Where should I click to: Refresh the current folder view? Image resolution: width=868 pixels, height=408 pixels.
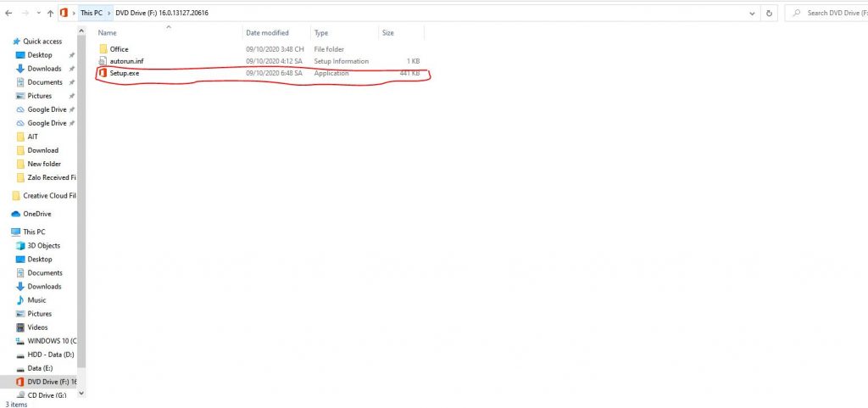click(x=769, y=14)
